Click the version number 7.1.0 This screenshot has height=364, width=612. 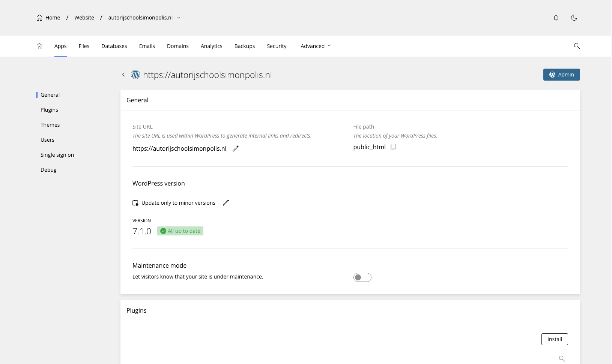click(142, 231)
